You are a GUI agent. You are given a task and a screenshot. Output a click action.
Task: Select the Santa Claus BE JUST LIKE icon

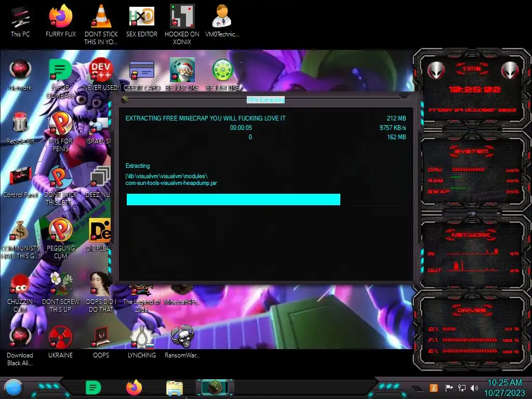(182, 75)
